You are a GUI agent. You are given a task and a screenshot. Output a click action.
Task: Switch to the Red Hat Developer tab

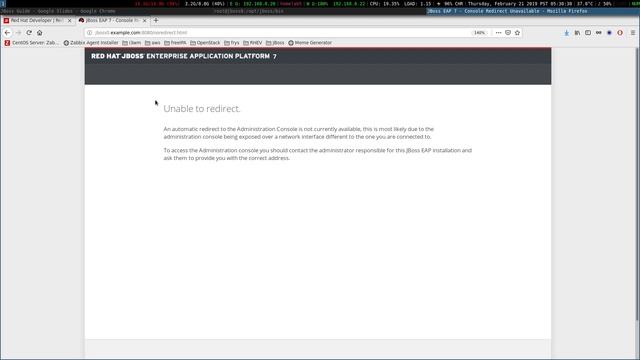(38, 20)
